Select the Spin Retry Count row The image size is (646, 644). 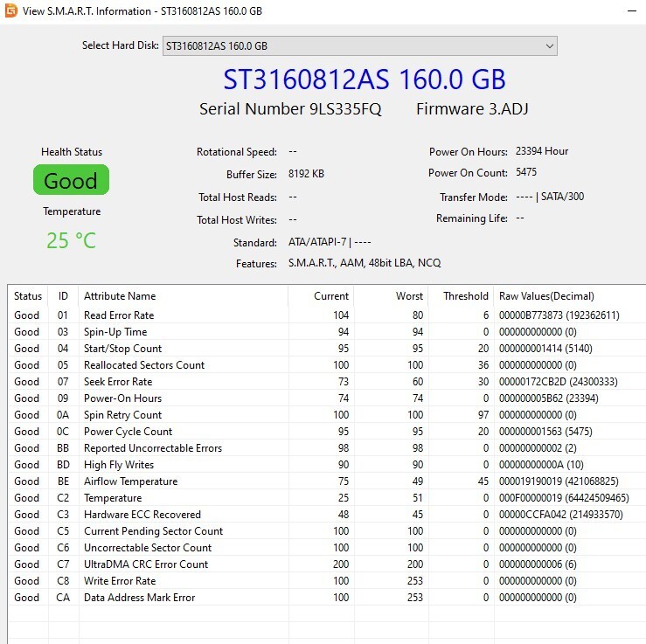327,415
